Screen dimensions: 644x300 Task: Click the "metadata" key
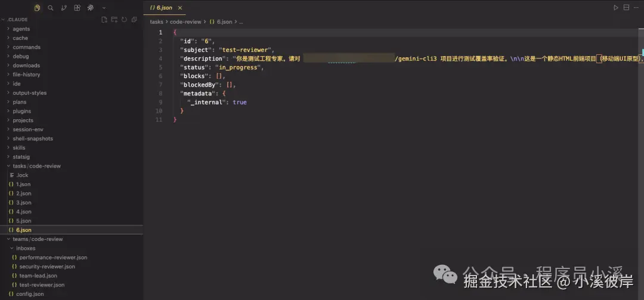coord(198,93)
